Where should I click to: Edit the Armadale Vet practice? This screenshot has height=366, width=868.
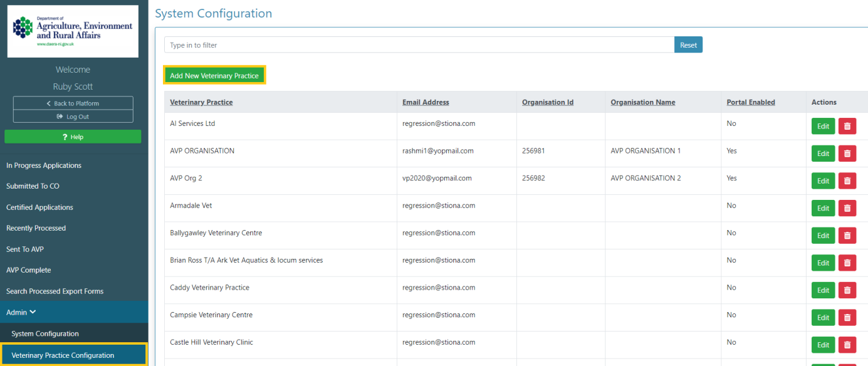pos(824,208)
